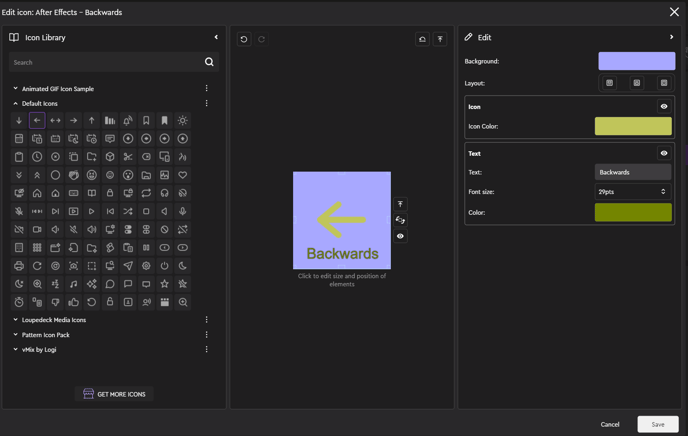Open options menu for Default Icons
The width and height of the screenshot is (688, 436).
[207, 103]
